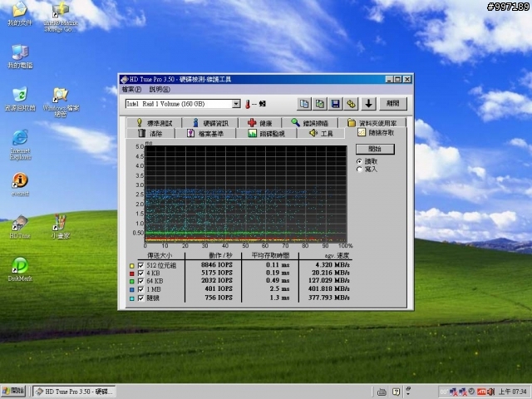Click the red thermometer temperature icon
The height and width of the screenshot is (399, 532).
[x=248, y=104]
